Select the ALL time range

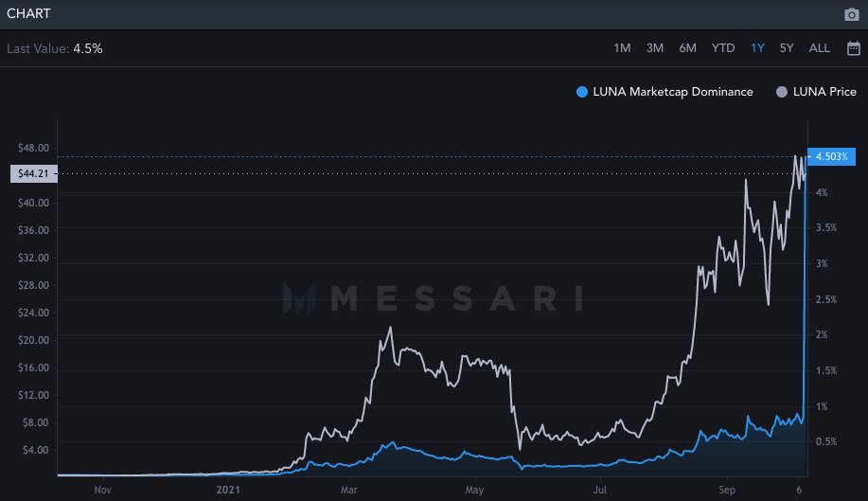click(x=820, y=48)
